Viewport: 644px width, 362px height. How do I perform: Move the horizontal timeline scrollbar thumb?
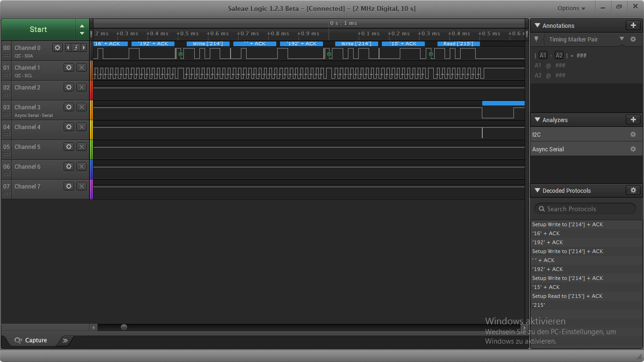coord(124,327)
